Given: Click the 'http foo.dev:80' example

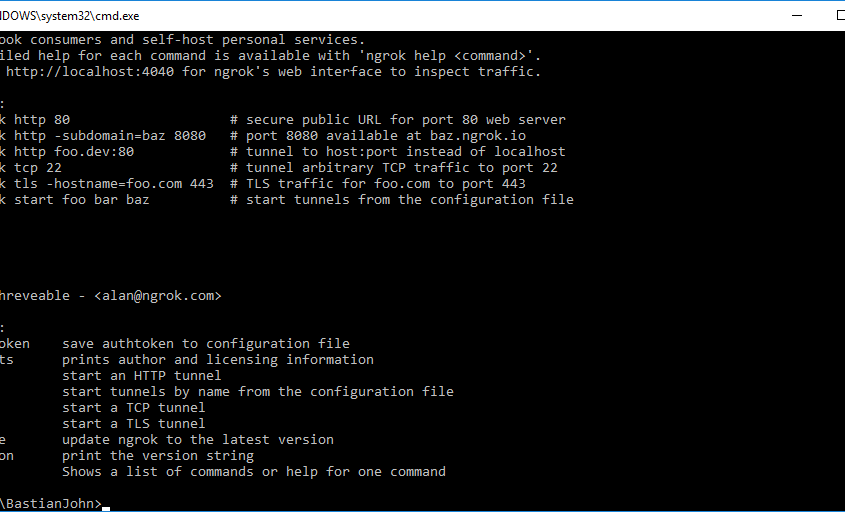Looking at the screenshot, I should pyautogui.click(x=74, y=151).
